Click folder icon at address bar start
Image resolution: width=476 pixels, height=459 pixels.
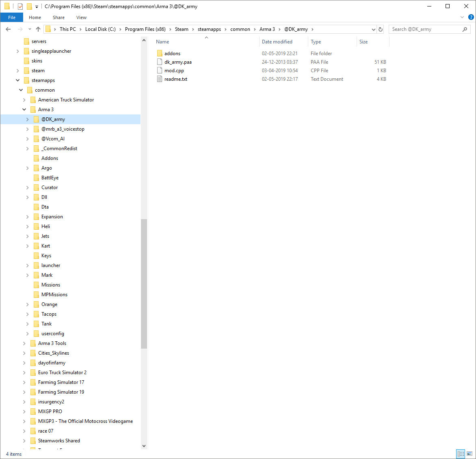pyautogui.click(x=48, y=29)
